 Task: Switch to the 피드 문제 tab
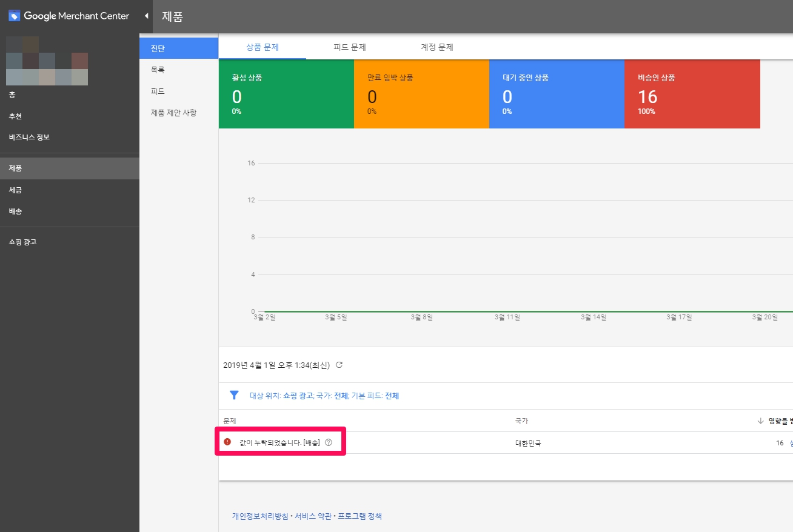click(x=350, y=47)
